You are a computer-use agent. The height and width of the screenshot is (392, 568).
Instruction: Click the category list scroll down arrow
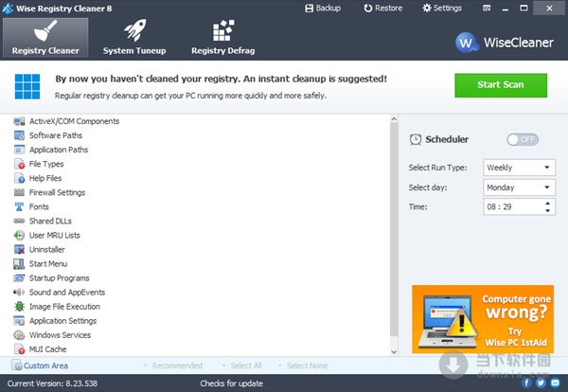pyautogui.click(x=394, y=351)
